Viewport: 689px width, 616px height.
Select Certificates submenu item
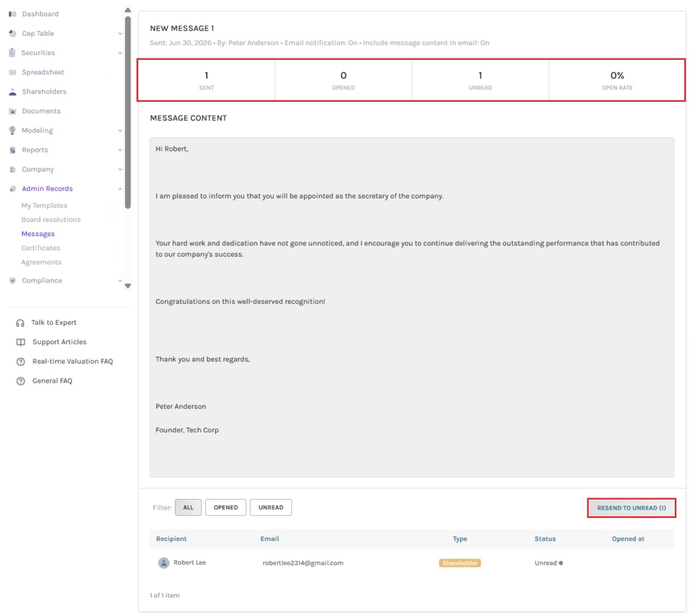click(x=40, y=248)
